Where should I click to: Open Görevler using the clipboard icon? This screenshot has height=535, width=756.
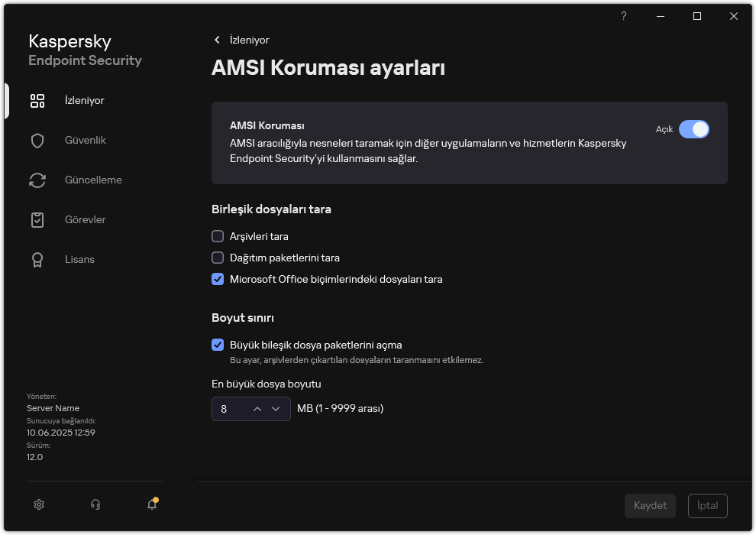click(37, 219)
